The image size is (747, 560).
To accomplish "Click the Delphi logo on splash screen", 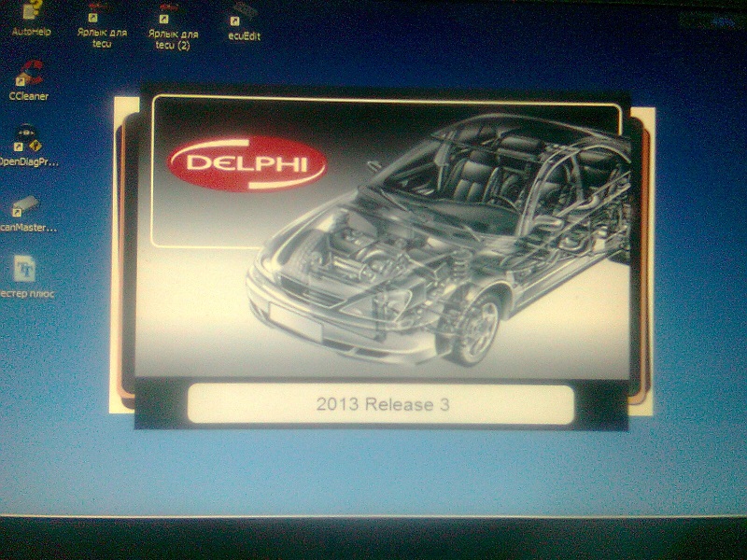I will pyautogui.click(x=247, y=164).
